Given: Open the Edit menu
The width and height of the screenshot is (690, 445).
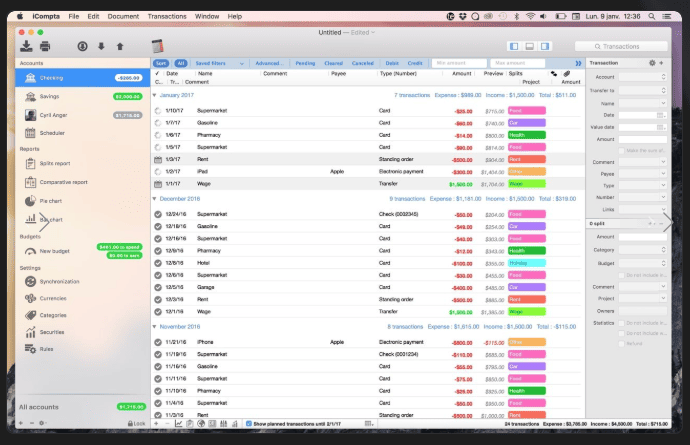Looking at the screenshot, I should [x=93, y=16].
